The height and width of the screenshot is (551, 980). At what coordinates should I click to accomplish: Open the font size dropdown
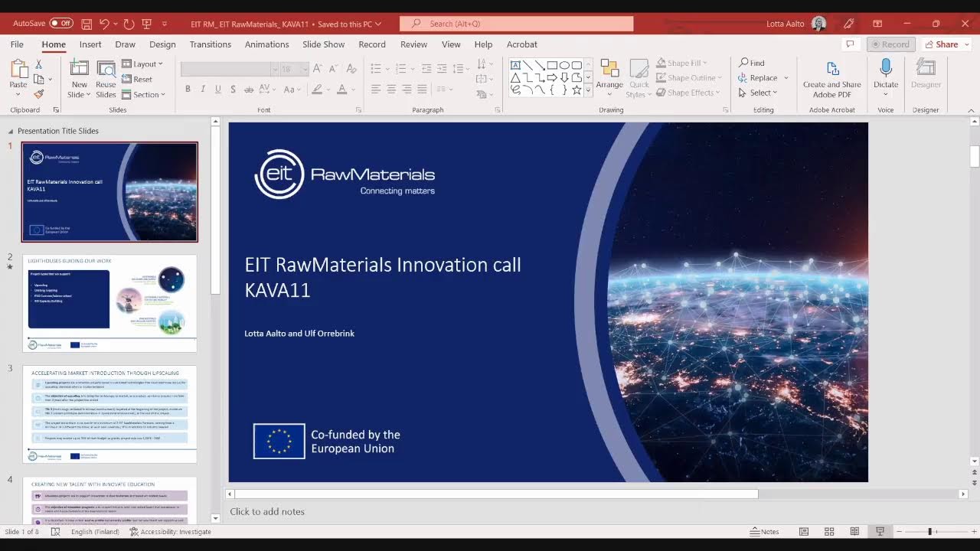[305, 69]
